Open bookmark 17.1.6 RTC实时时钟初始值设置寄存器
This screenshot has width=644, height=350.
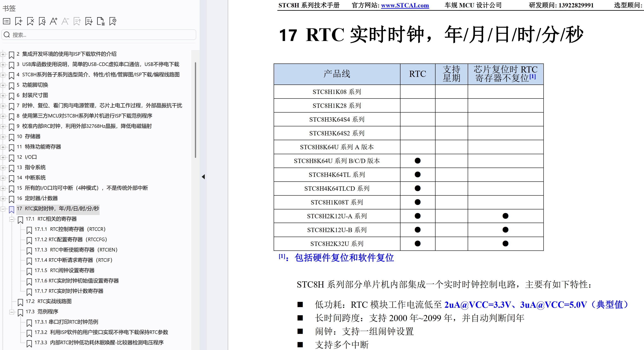[77, 281]
